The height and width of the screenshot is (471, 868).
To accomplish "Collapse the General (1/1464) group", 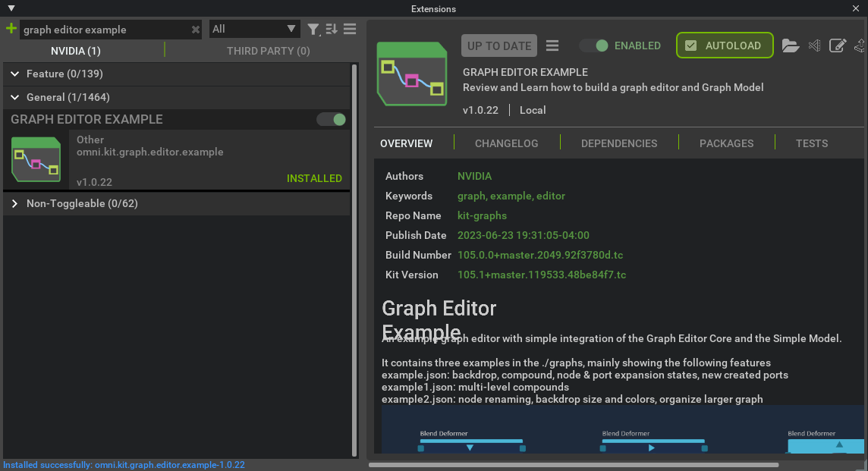I will click(x=15, y=97).
